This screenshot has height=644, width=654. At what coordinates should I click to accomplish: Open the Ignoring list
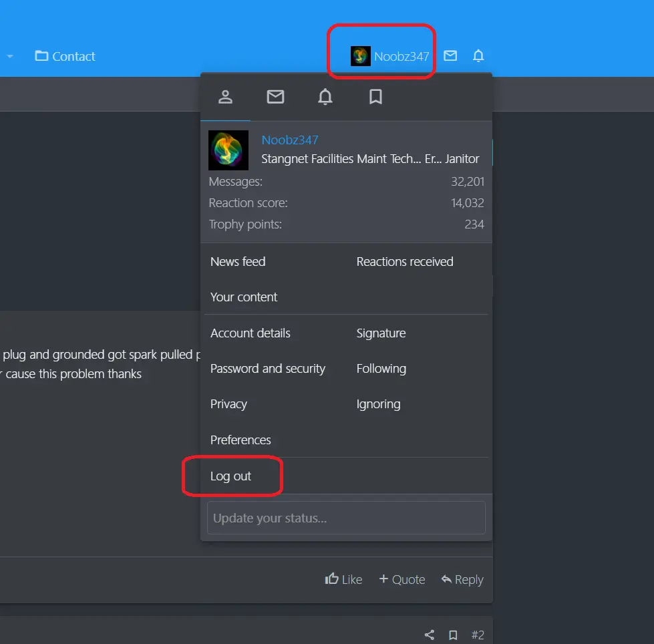point(378,404)
